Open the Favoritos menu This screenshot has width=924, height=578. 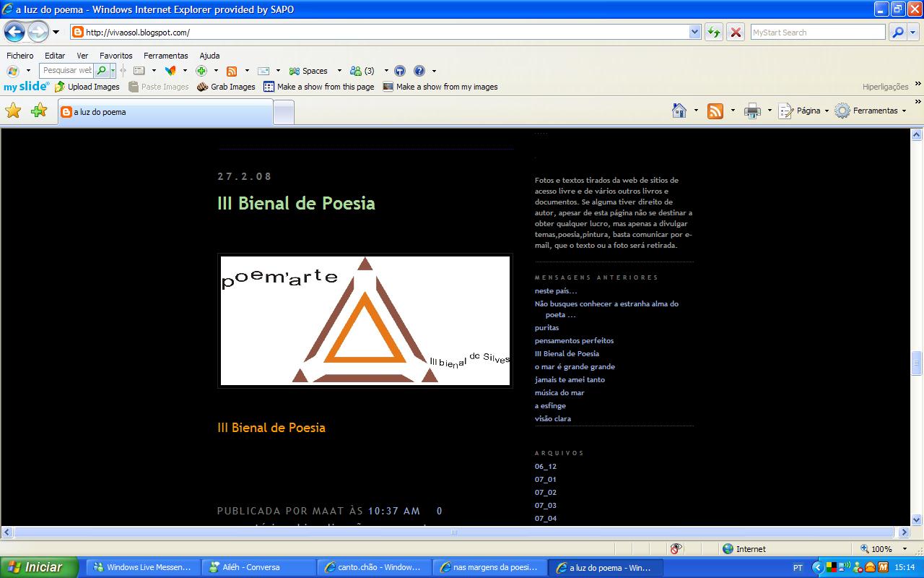[x=116, y=56]
